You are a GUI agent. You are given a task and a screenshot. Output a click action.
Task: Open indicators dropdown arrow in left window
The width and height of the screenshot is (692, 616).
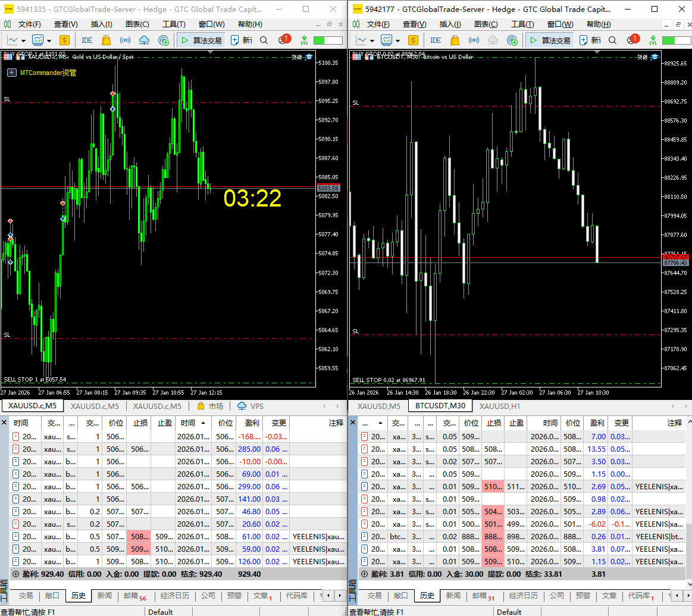click(x=49, y=41)
